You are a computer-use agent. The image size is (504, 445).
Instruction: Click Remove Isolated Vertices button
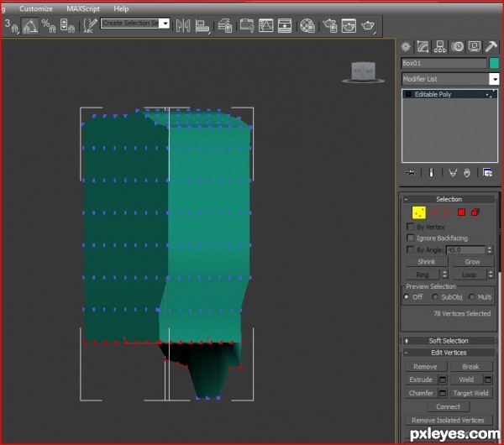point(449,420)
